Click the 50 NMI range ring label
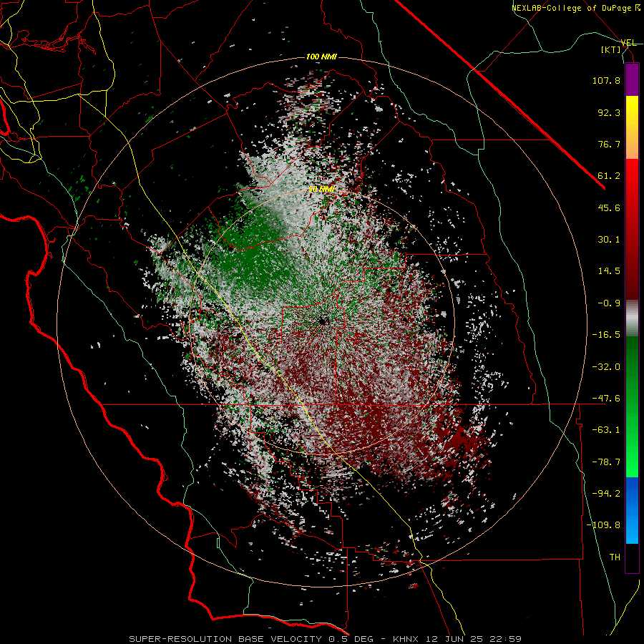644x644 pixels. click(321, 190)
